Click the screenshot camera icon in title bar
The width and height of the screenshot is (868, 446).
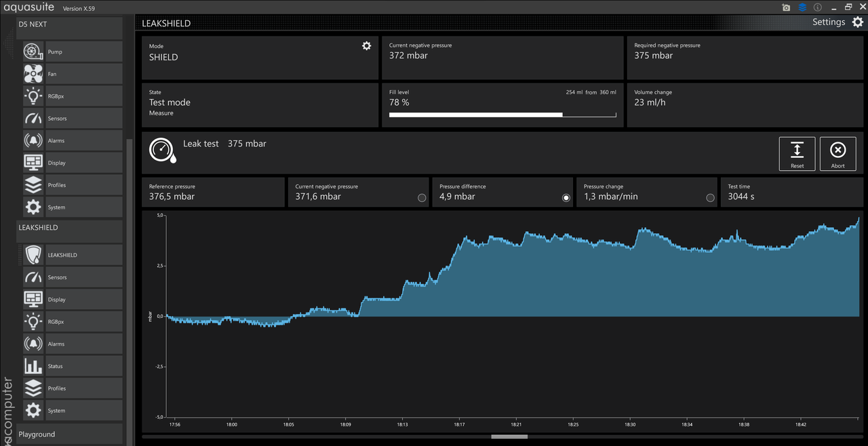(x=787, y=7)
